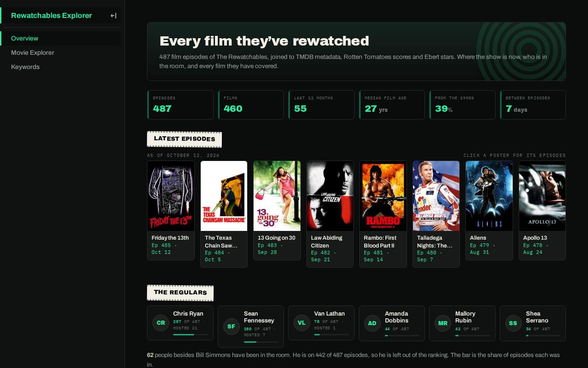Click the MR avatar for Mallory Rubin
Screen dimensions: 588x368
(443, 323)
